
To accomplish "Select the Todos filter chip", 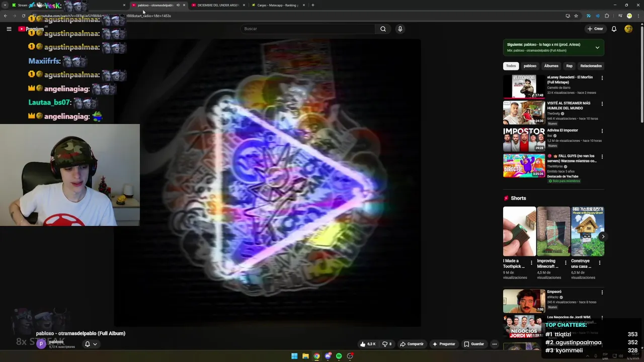I will tap(511, 66).
